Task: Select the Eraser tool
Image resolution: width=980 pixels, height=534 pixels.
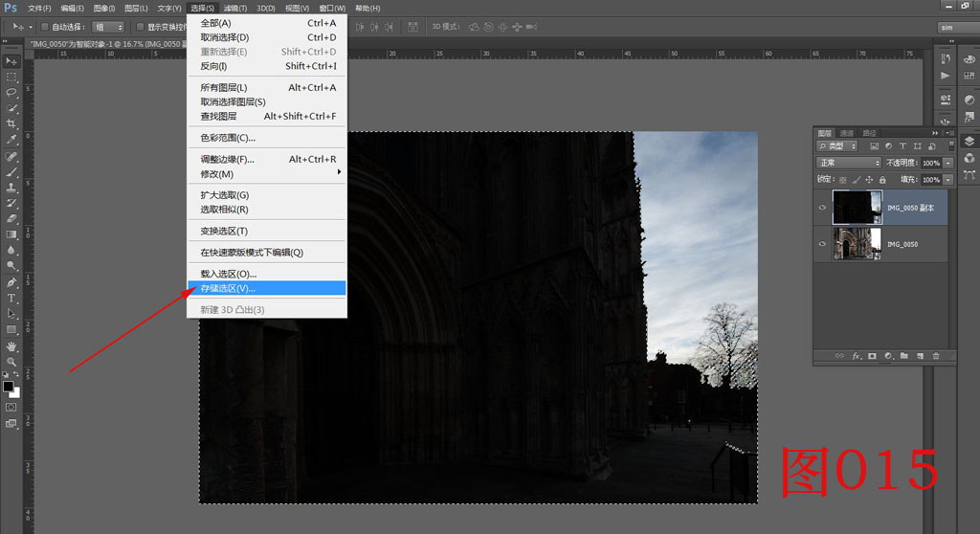Action: click(11, 219)
